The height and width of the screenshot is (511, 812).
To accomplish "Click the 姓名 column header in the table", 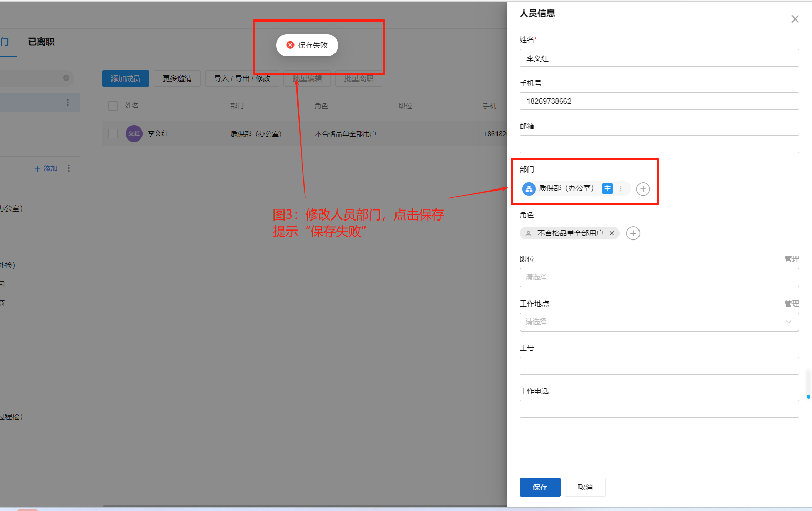I will tap(132, 106).
